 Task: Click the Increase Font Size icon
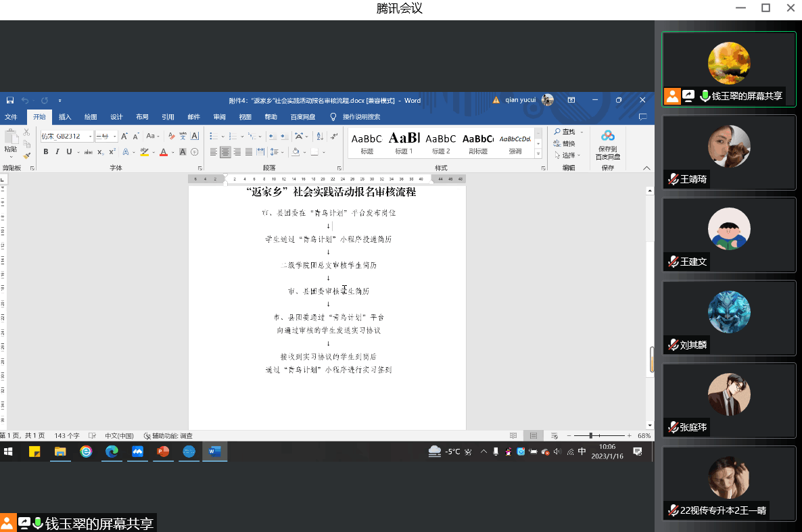pyautogui.click(x=124, y=136)
